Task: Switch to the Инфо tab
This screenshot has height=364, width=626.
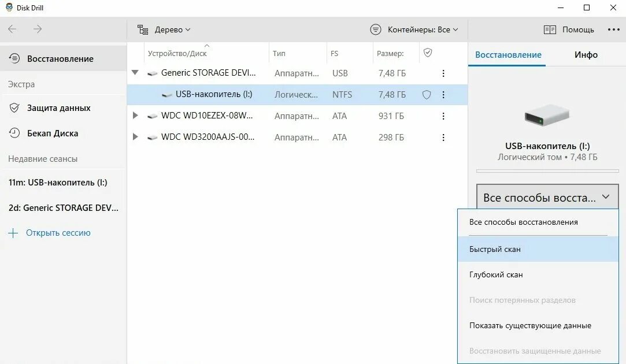Action: point(586,55)
